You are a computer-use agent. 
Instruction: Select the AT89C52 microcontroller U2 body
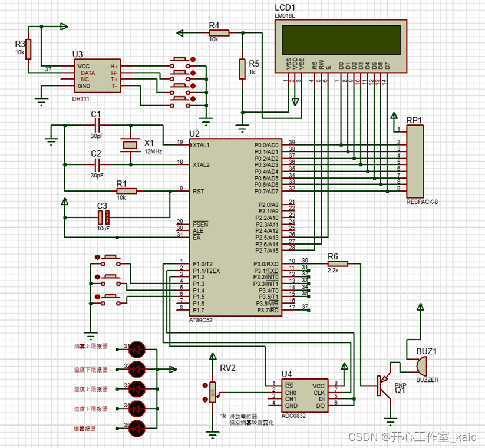pos(236,228)
